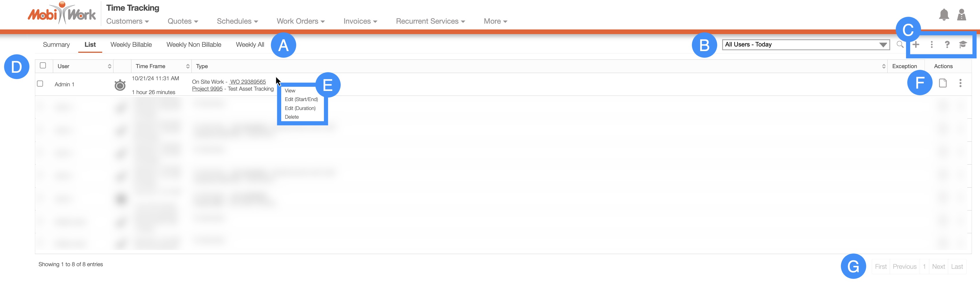Open the graduation cap tutorial icon

pos(962,44)
